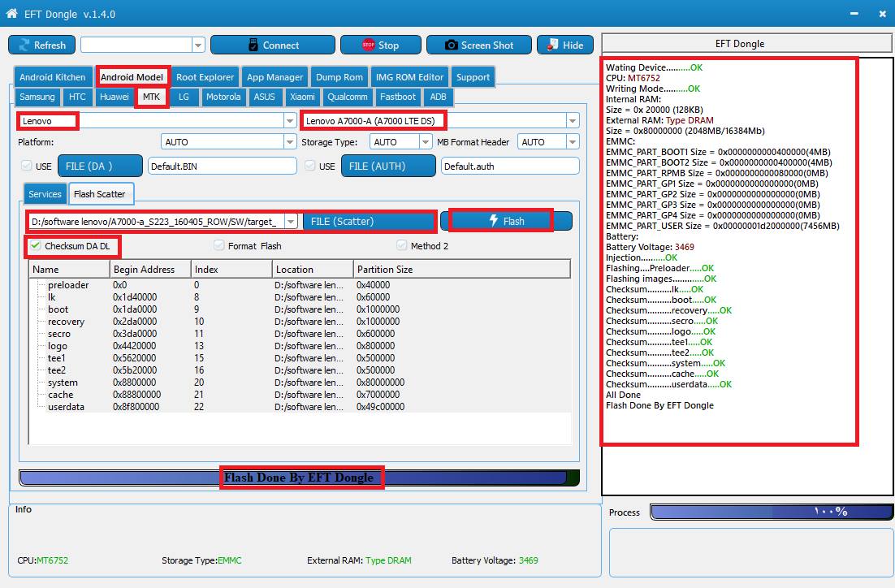Open the Storage Type dropdown
The height and width of the screenshot is (588, 895).
point(426,141)
